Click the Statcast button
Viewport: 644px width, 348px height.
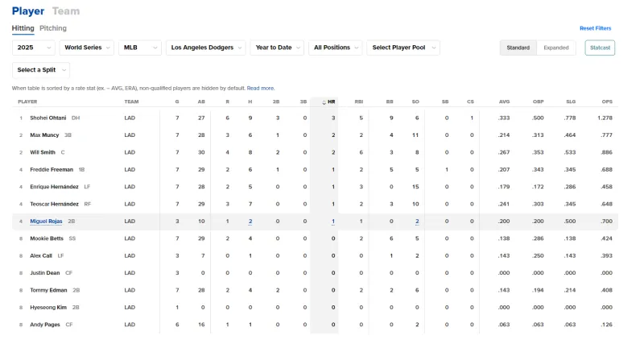point(600,48)
